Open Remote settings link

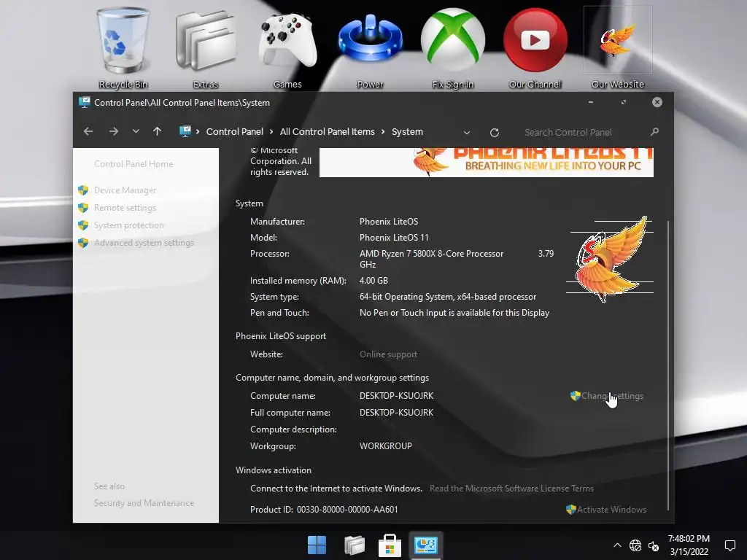[x=125, y=208]
